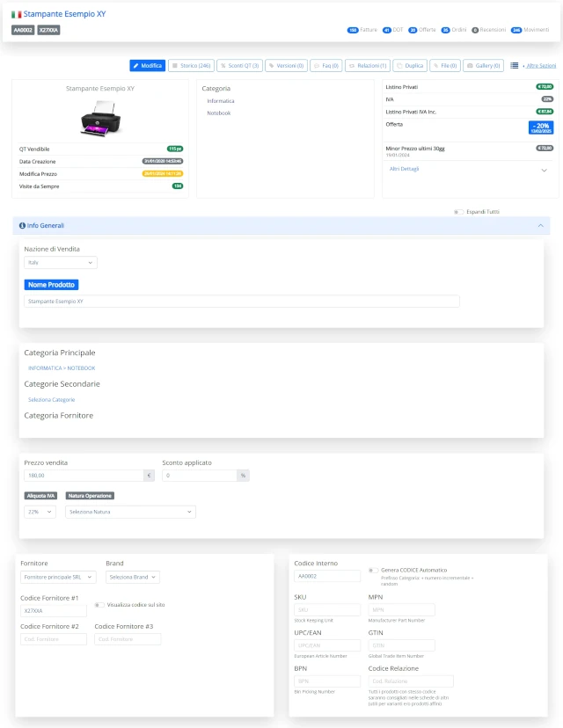Click the printer product thumbnail
Image resolution: width=563 pixels, height=728 pixels.
100,119
